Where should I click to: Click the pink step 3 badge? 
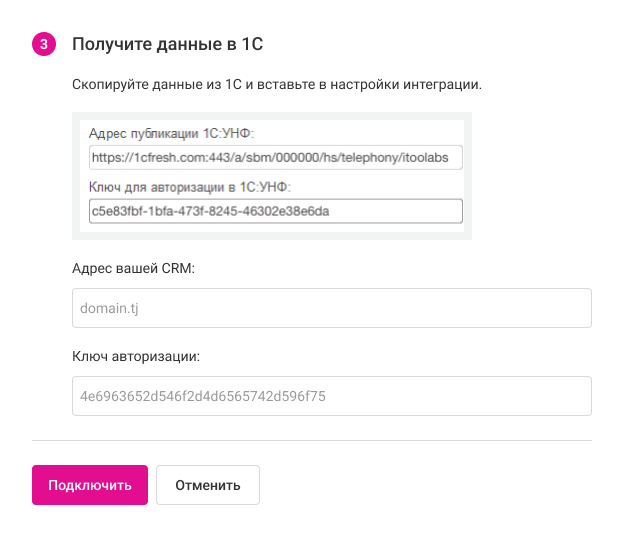tap(44, 44)
